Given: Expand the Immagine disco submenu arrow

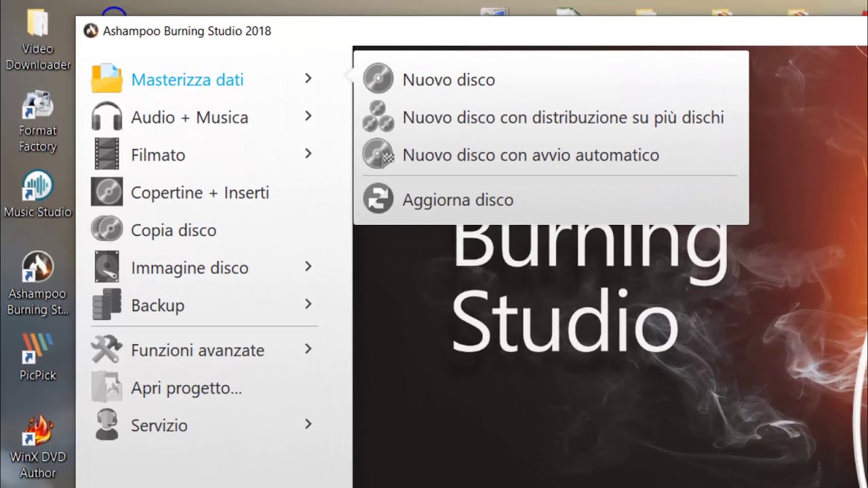Looking at the screenshot, I should (x=308, y=266).
